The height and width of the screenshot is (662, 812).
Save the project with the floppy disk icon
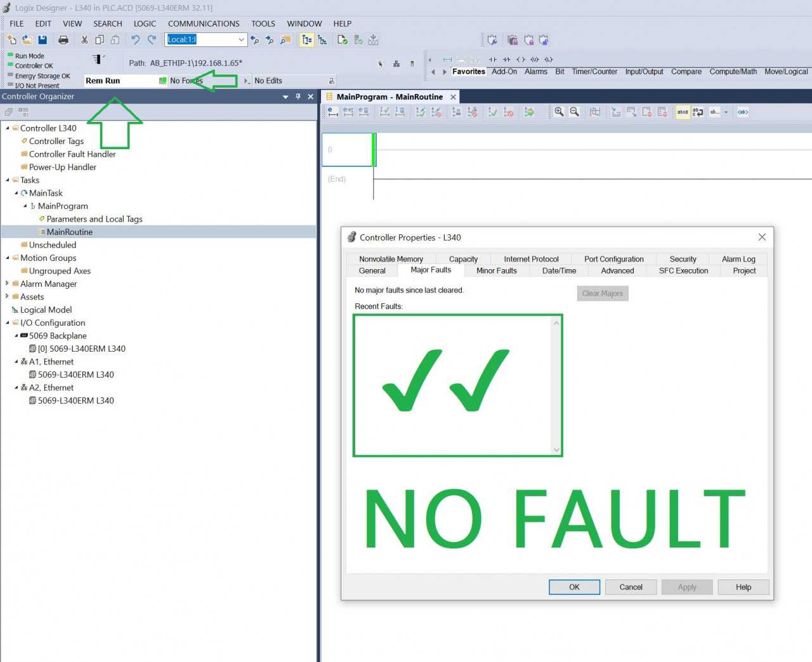(43, 40)
